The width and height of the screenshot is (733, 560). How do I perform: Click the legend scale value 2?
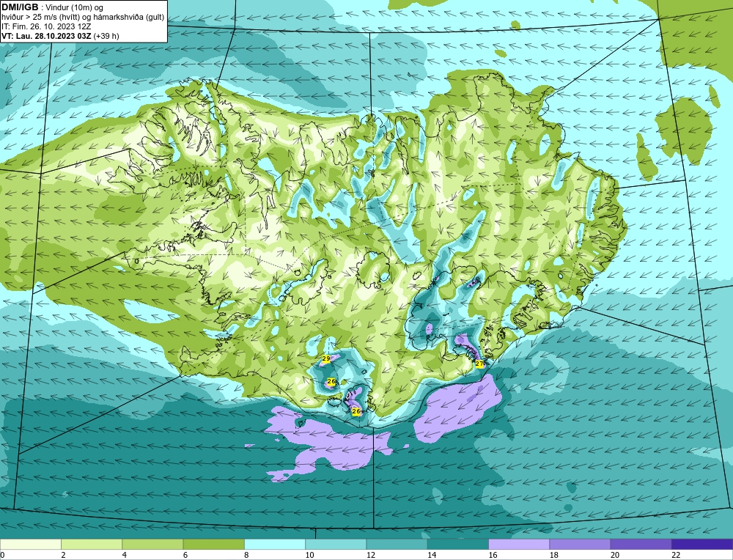click(63, 555)
